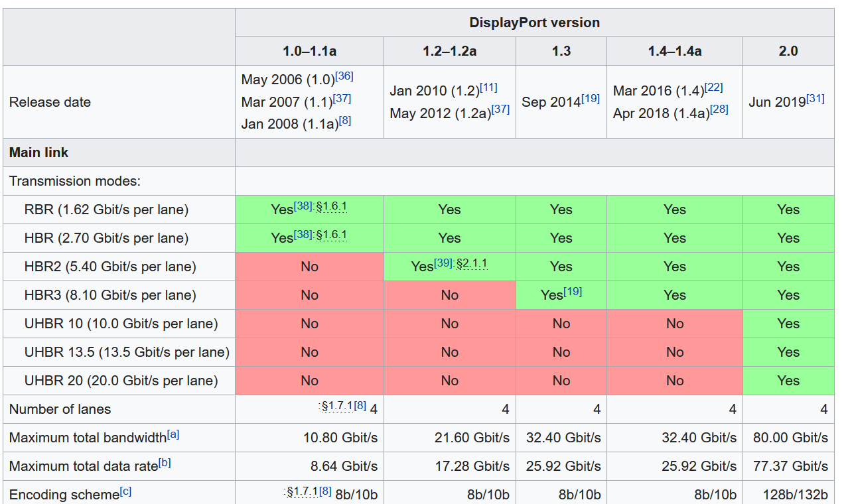Click the red 'No' cell for HBR3 under 1.2–1.2a

tap(450, 295)
